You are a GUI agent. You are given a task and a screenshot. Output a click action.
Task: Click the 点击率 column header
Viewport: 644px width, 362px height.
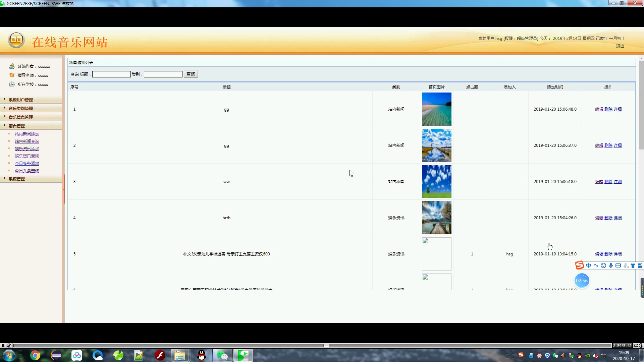pyautogui.click(x=472, y=87)
